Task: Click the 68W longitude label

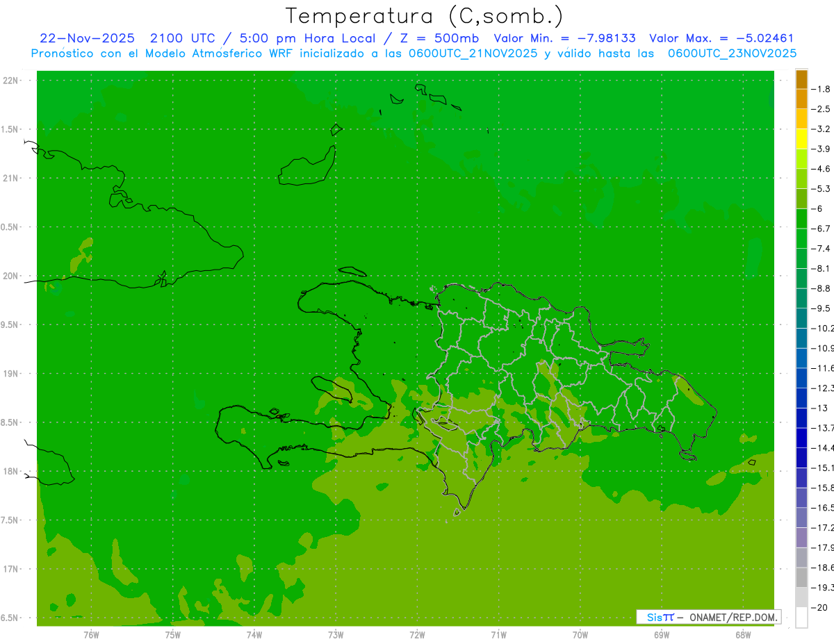Action: (742, 634)
